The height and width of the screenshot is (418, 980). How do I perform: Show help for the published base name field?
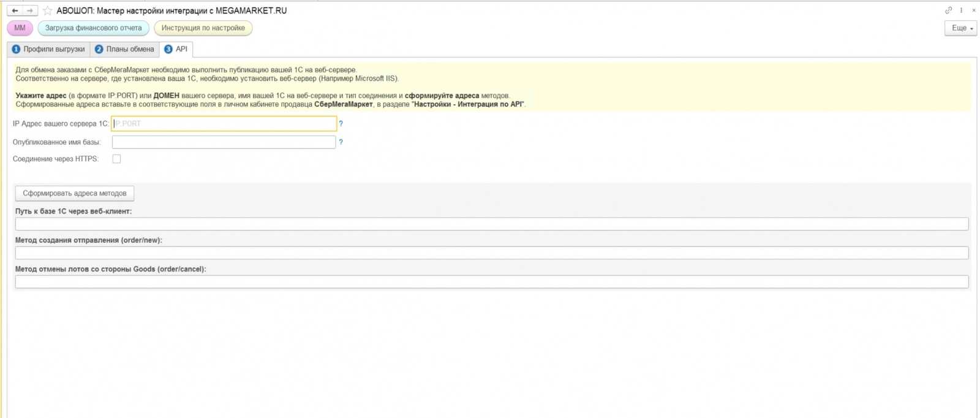click(341, 142)
